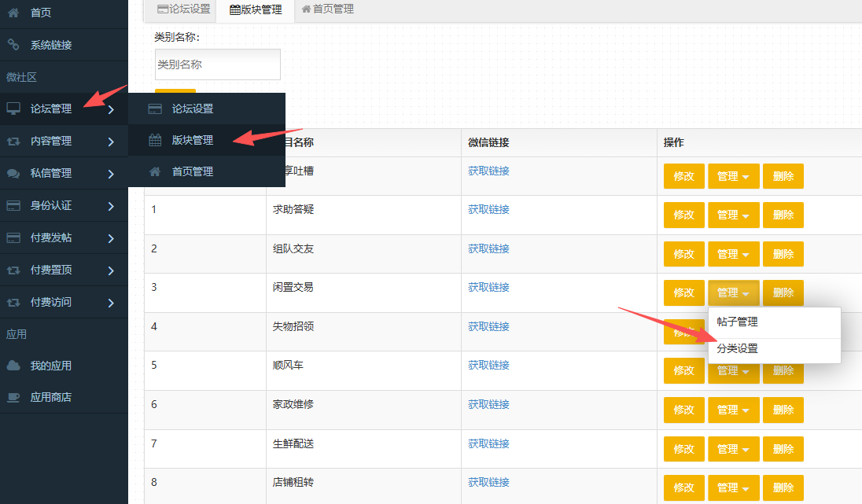The width and height of the screenshot is (862, 504).
Task: Expand the 付费发帖 sidebar menu chevron
Action: pos(111,238)
